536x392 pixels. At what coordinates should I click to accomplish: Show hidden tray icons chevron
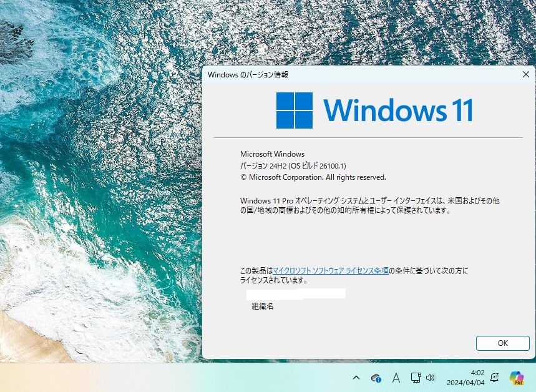coord(356,378)
